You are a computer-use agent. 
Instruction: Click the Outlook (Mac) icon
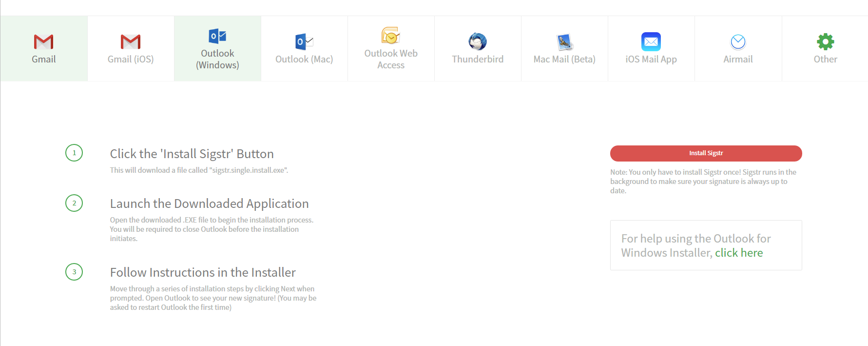coord(304,42)
